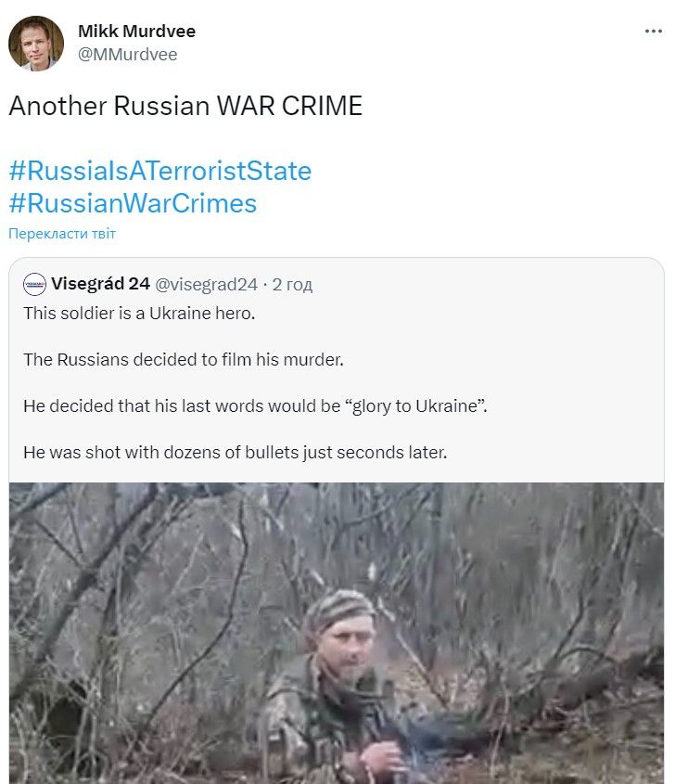
Task: Click the line mentioning 'glory to Ukraine'
Action: pos(255,405)
